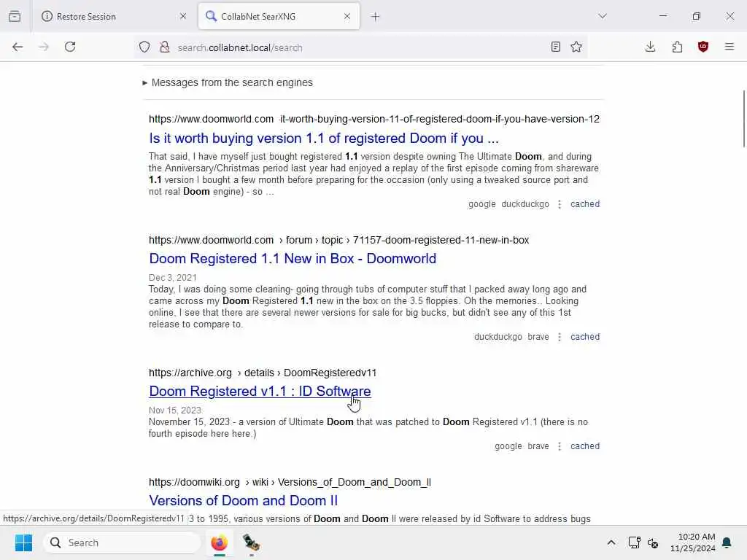This screenshot has width=747, height=560.
Task: Open cached version of first result
Action: [x=585, y=204]
